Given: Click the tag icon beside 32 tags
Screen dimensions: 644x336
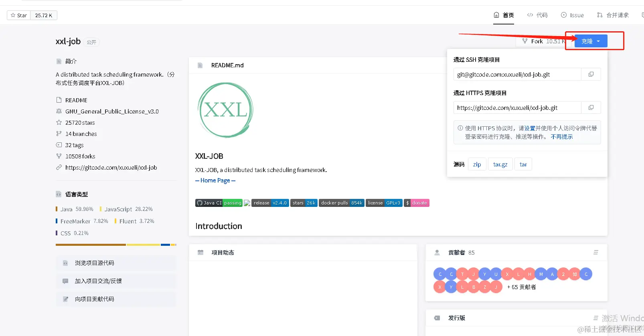Looking at the screenshot, I should pyautogui.click(x=59, y=145).
